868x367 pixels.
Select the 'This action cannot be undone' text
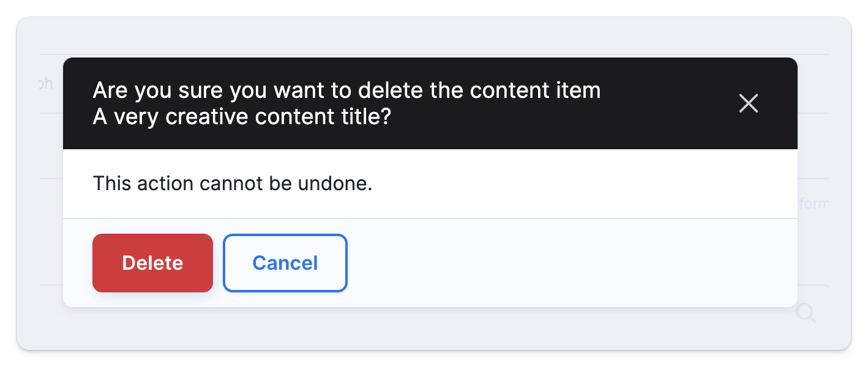tap(233, 183)
